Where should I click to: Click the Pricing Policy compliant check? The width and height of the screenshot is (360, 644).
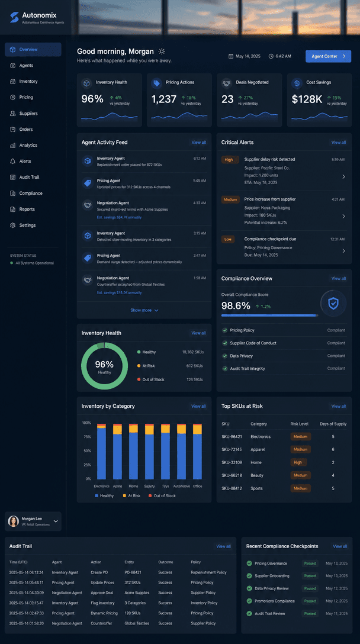225,330
